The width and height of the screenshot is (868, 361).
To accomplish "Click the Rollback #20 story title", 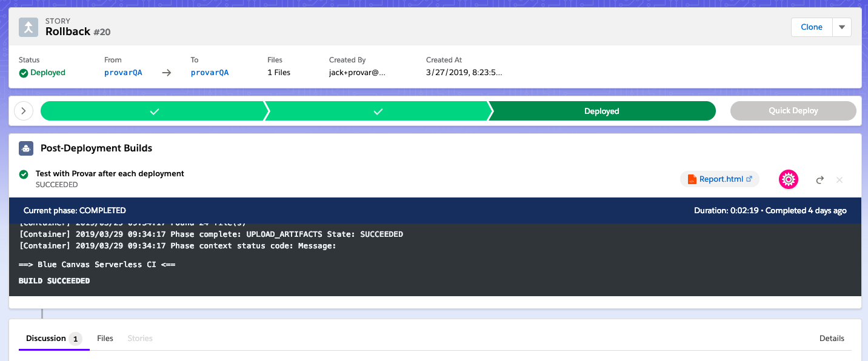I will pos(78,31).
